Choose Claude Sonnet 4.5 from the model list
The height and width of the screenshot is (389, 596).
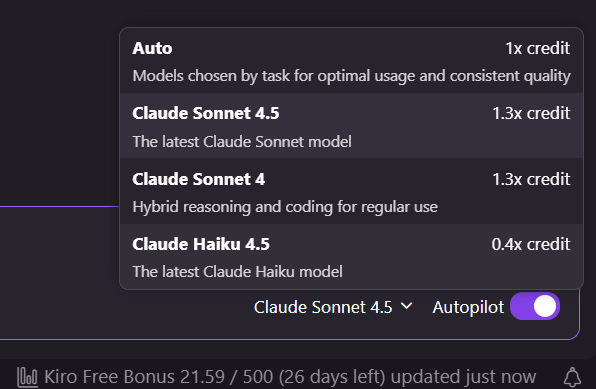351,126
